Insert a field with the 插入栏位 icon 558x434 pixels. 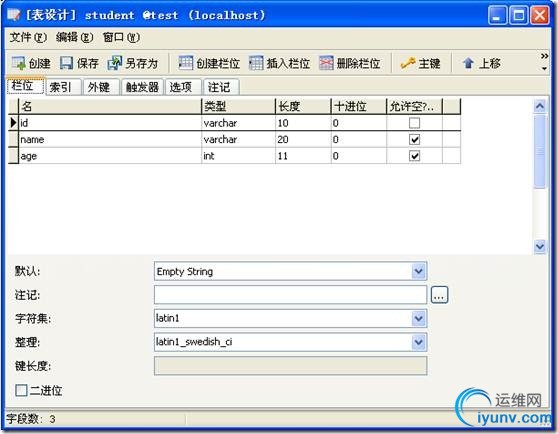[256, 63]
